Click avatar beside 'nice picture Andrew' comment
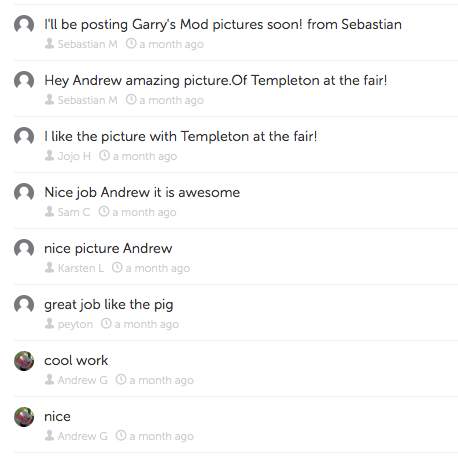 pos(24,248)
